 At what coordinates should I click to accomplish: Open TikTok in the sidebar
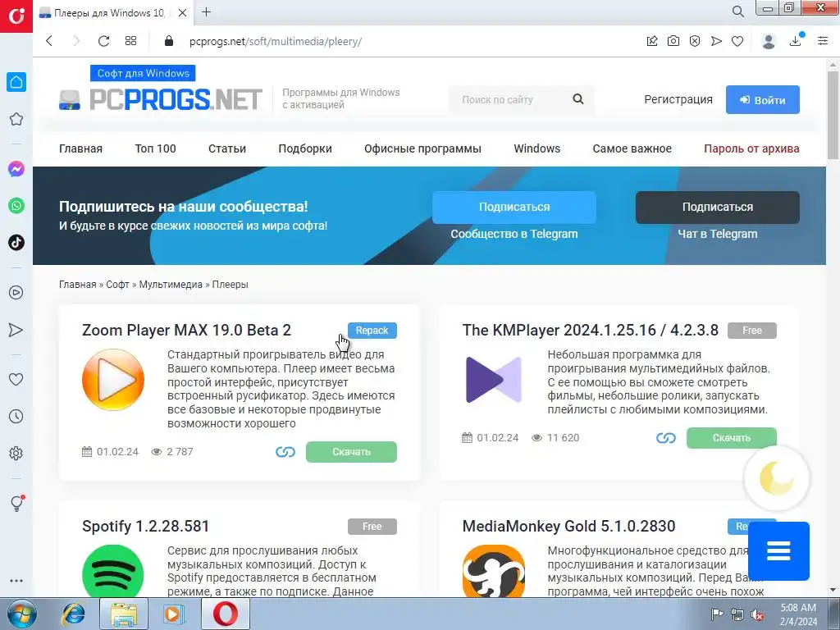click(x=16, y=243)
